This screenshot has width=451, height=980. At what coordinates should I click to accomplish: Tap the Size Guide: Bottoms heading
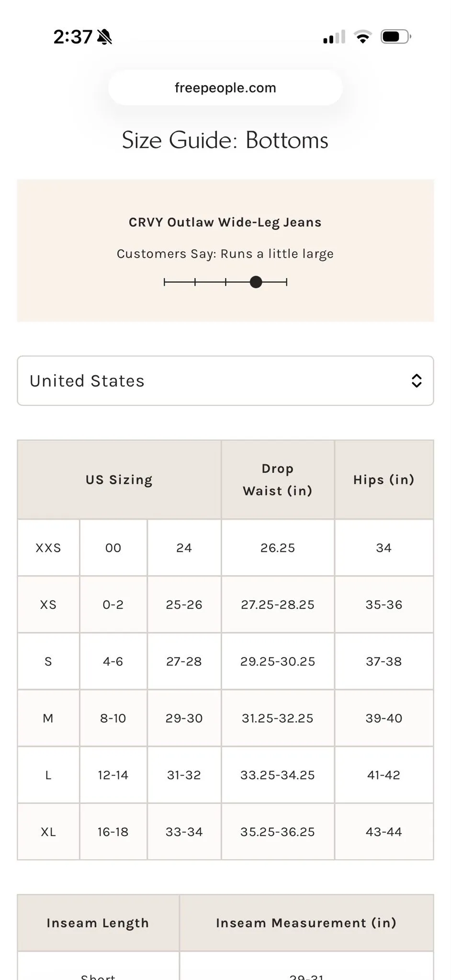click(x=225, y=140)
